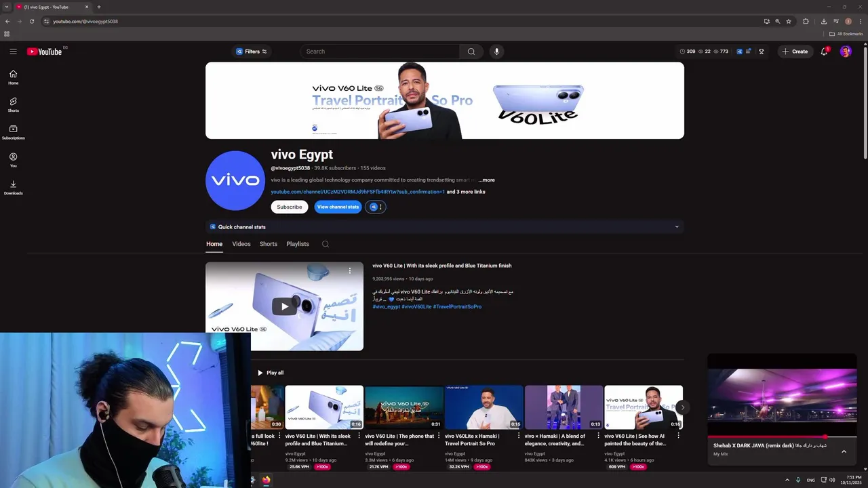The width and height of the screenshot is (868, 488).
Task: Open Home in the left sidebar
Action: point(13,77)
